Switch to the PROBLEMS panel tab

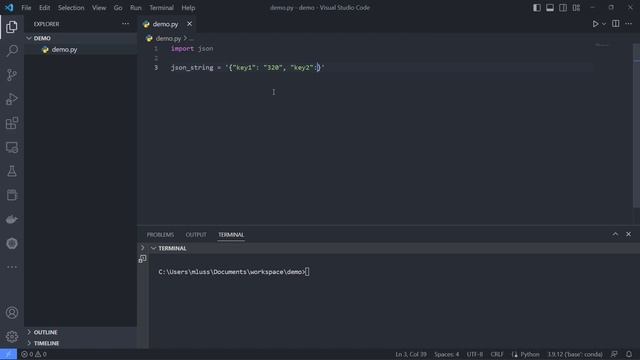point(160,235)
